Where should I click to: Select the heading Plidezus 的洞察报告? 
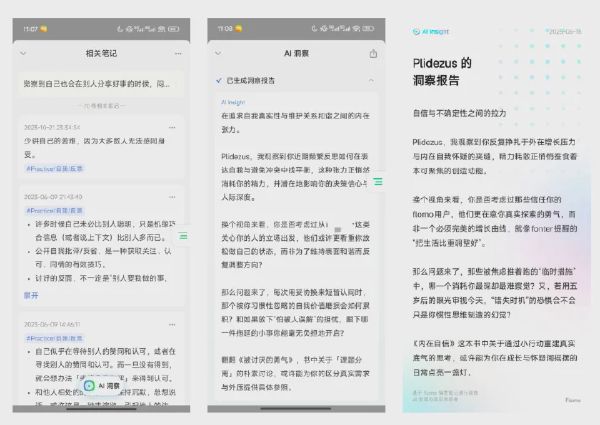click(x=442, y=72)
